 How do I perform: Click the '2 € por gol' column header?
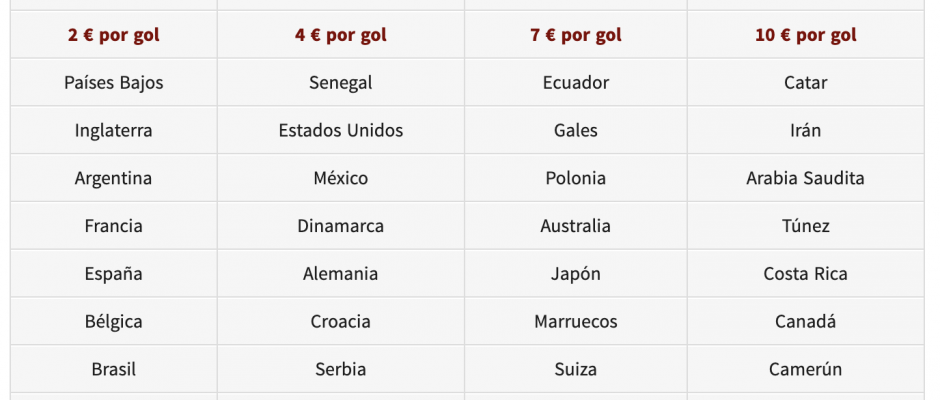tap(114, 35)
